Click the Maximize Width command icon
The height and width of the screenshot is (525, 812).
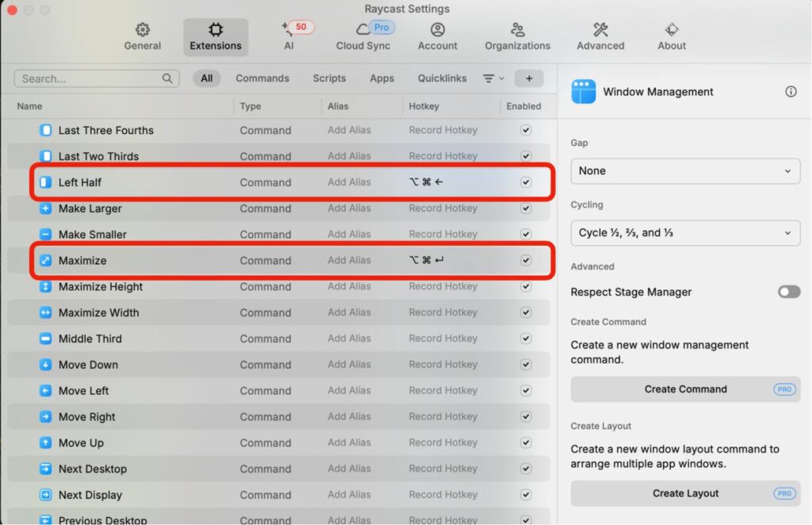pyautogui.click(x=45, y=312)
